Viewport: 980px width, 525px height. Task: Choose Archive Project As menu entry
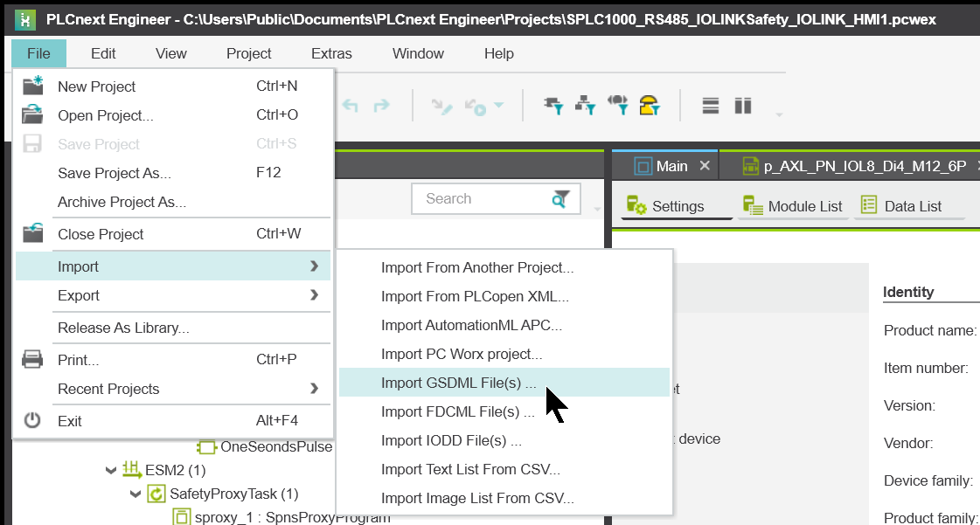[x=172, y=202]
